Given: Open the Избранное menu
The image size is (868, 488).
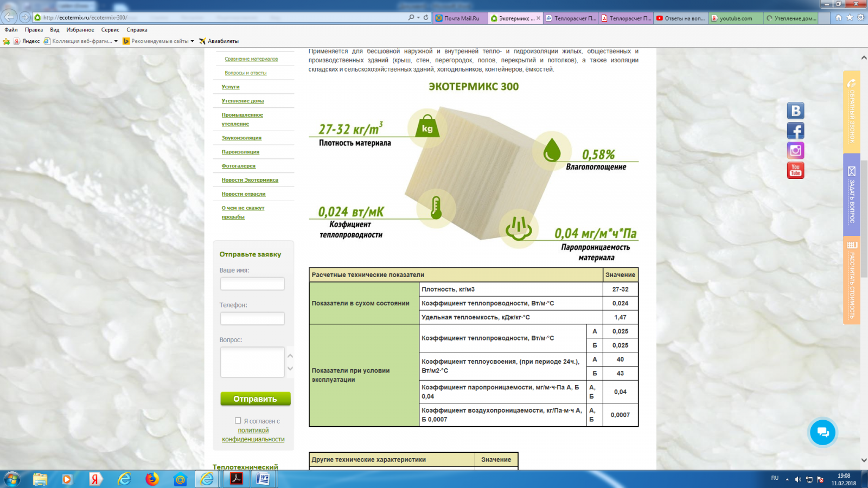Looking at the screenshot, I should [80, 30].
